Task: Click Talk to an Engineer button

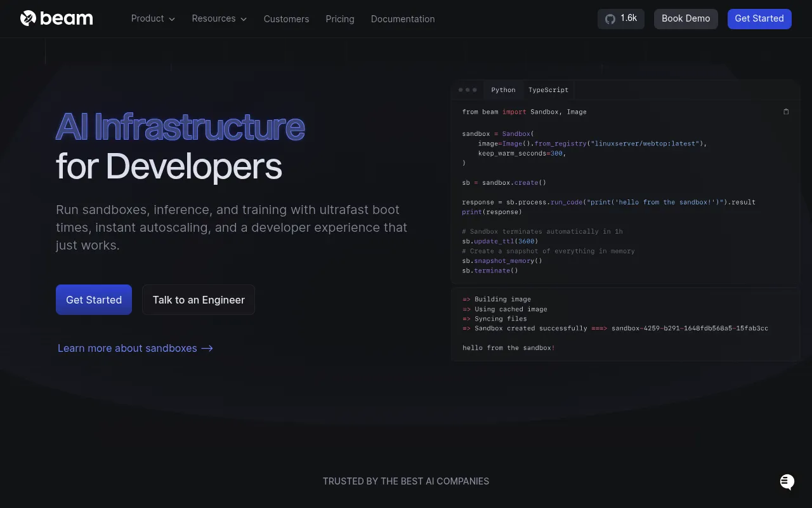Action: [x=199, y=300]
